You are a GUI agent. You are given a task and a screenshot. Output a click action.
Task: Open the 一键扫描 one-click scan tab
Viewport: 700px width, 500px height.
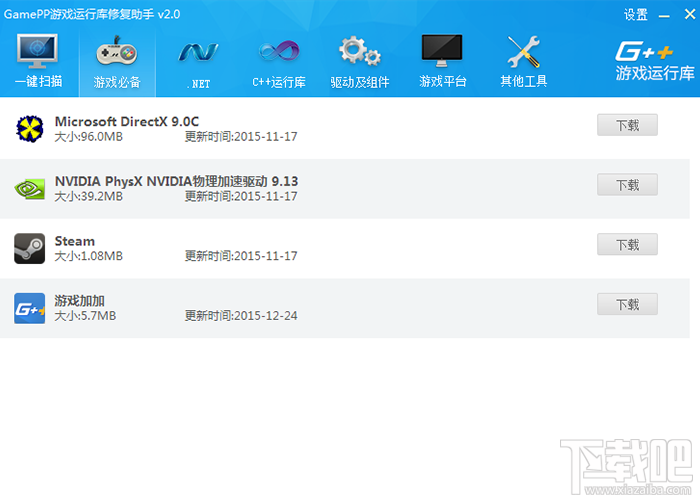pos(38,61)
